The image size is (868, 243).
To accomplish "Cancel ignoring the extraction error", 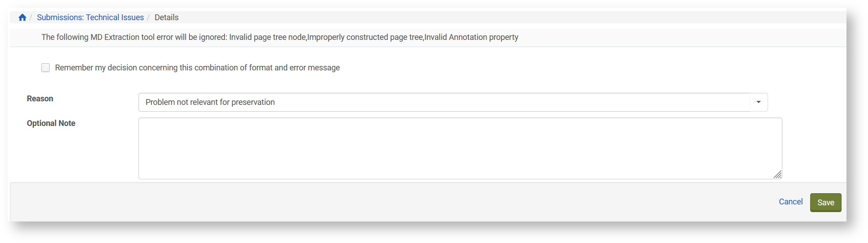I will click(790, 202).
